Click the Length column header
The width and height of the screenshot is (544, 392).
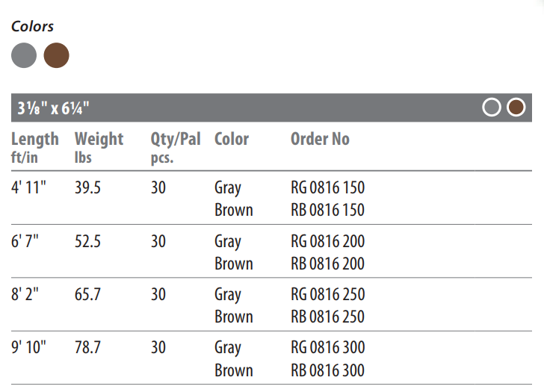click(34, 147)
